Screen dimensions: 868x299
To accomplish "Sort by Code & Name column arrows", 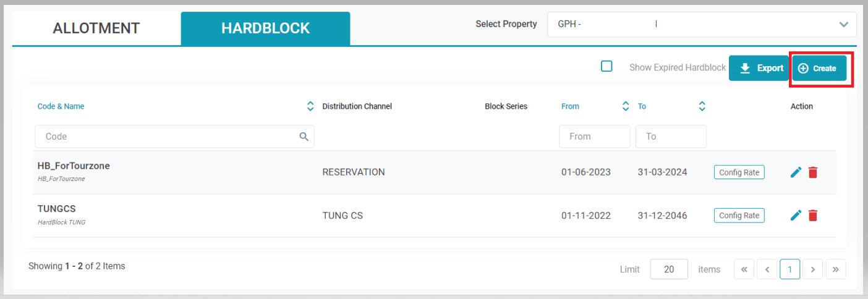I will coord(310,106).
